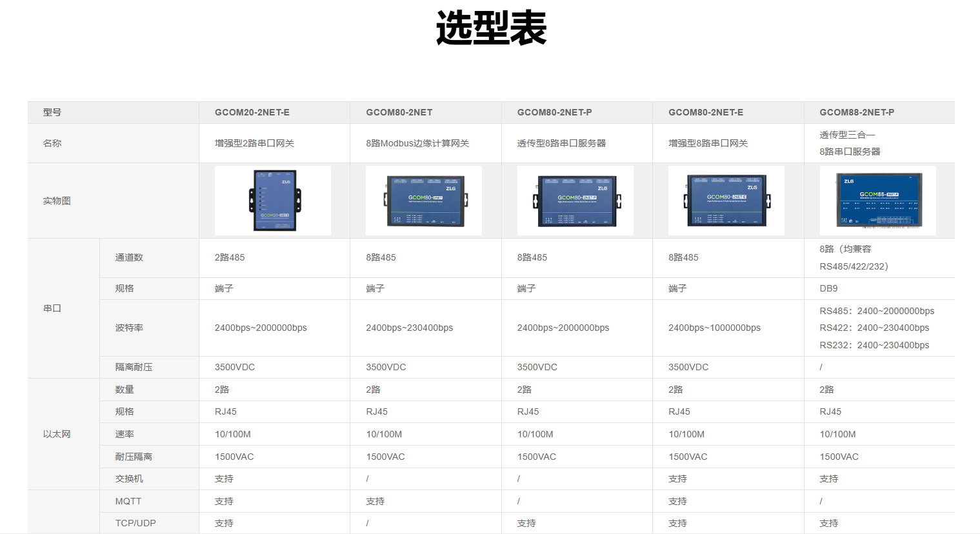The image size is (980, 534).
Task: Click the GCOM88-2NET-P product thumbnail
Action: coord(877,201)
